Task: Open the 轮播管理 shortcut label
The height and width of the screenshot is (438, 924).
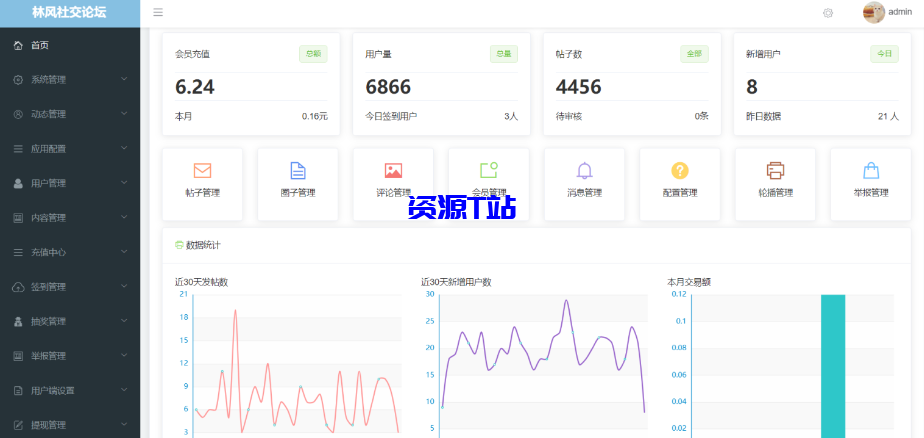Action: coord(776,193)
